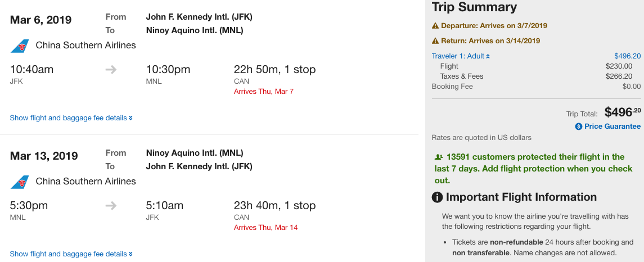
Task: Click China Southern logo for Mar 13 flight
Action: 20,182
